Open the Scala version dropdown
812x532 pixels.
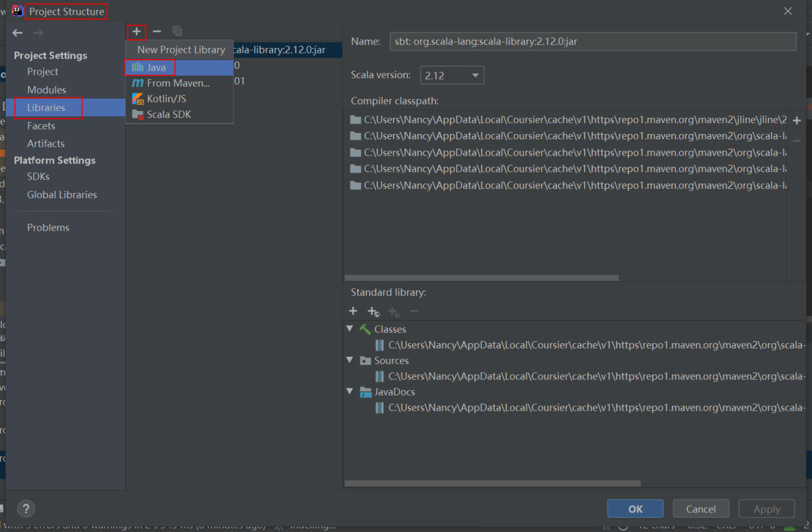point(452,75)
